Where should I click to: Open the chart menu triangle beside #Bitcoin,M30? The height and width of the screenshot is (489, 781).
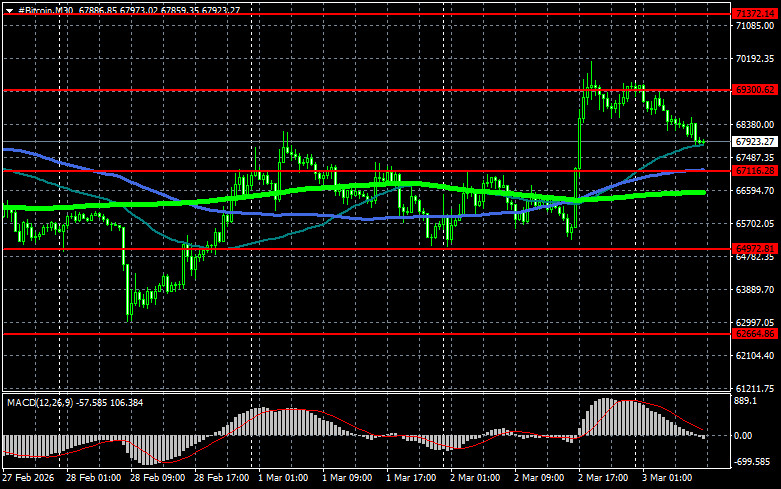(9, 10)
